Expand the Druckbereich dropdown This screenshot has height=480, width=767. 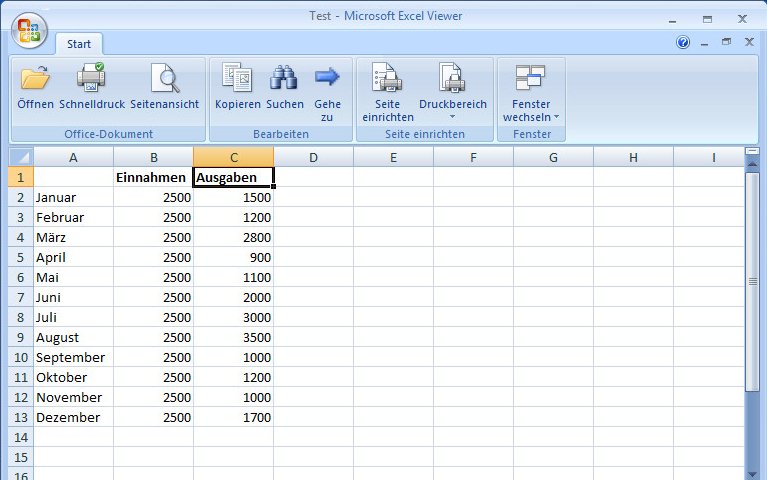tap(452, 116)
